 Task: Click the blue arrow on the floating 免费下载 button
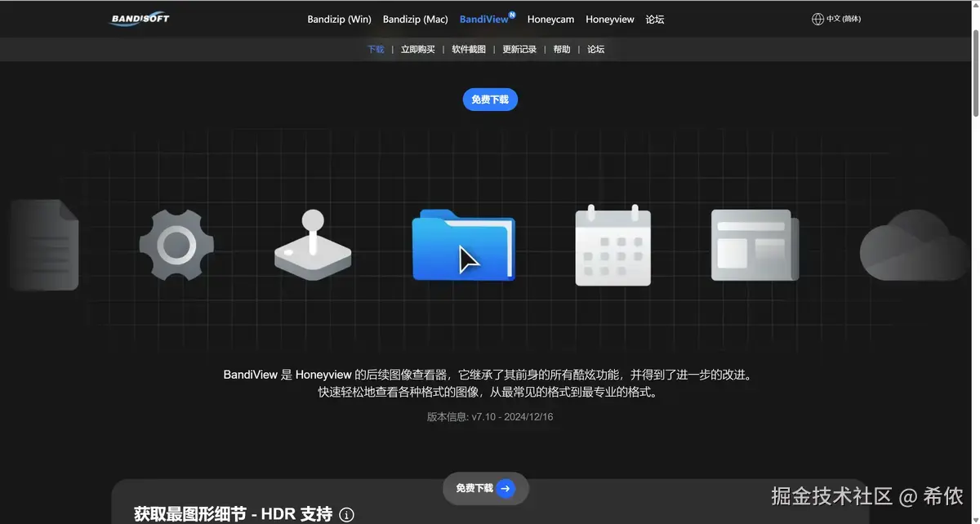(x=506, y=488)
